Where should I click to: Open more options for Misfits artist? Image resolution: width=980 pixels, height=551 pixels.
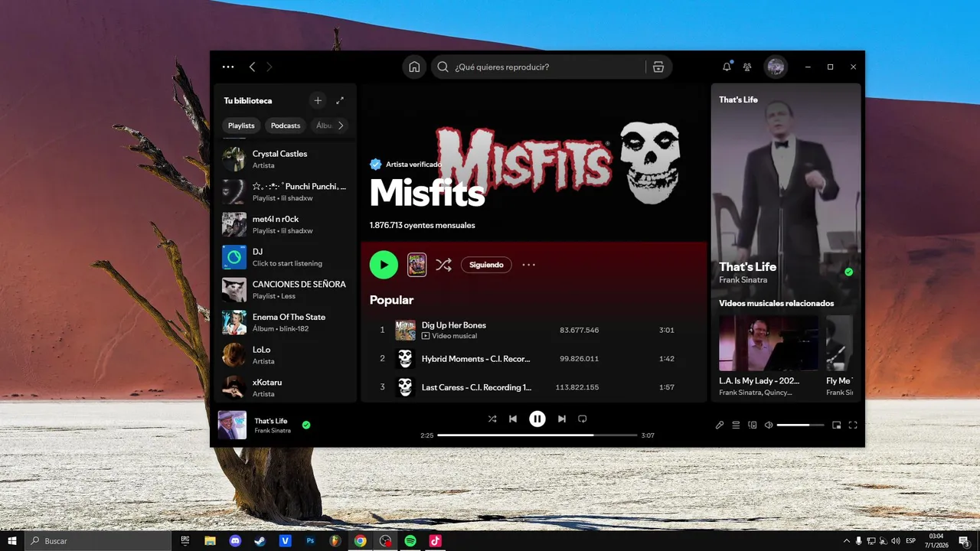529,265
